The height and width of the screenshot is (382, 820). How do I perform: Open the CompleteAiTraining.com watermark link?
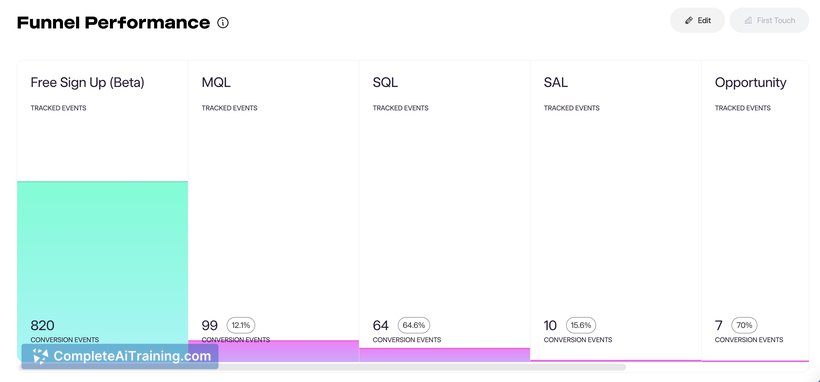(120, 356)
